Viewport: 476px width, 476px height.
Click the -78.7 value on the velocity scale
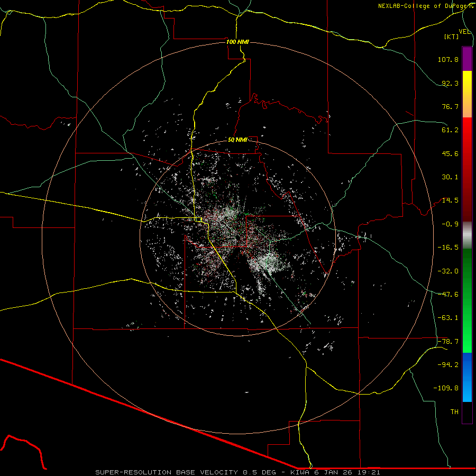[448, 342]
